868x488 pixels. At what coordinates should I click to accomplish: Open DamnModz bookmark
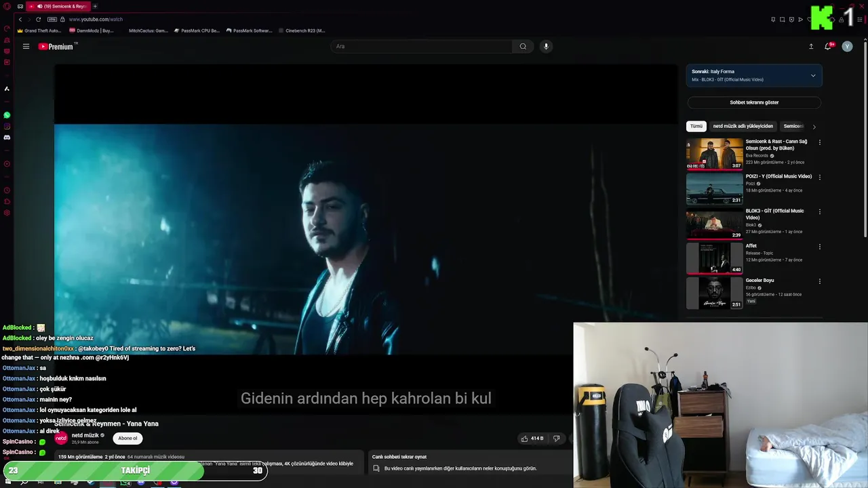[x=92, y=30]
